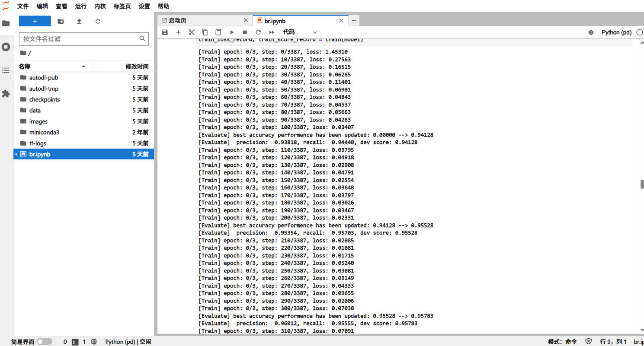This screenshot has width=644, height=346.
Task: Copy the selected cell
Action: [x=205, y=32]
